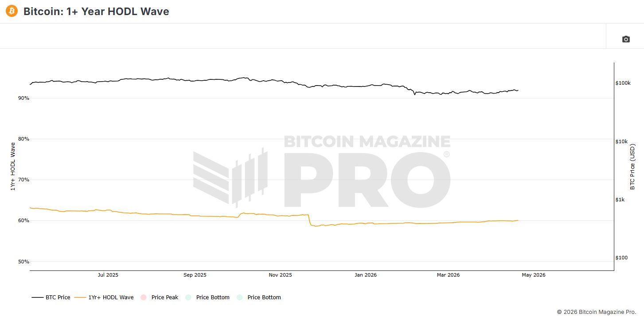Select the Mar 2026 date tick
This screenshot has height=317, width=644.
coord(448,275)
